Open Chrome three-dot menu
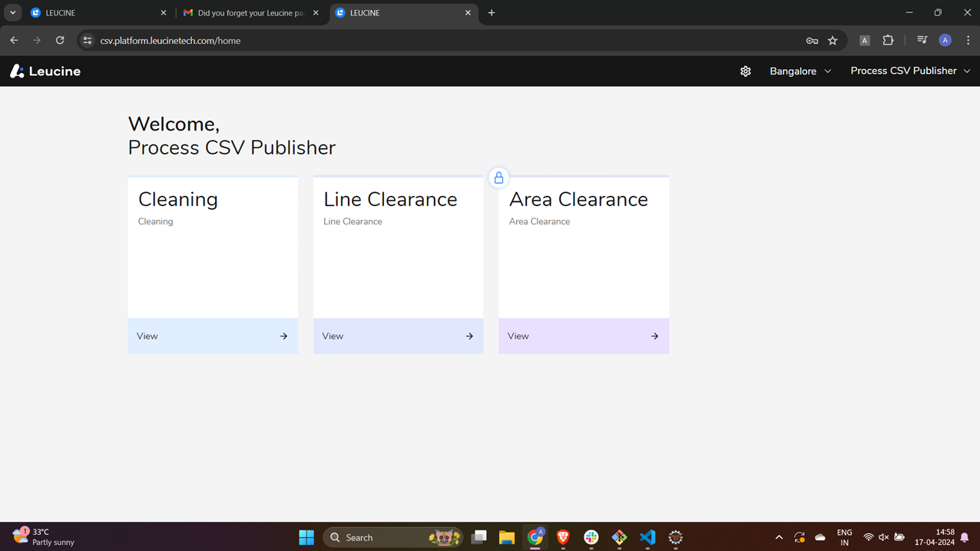The height and width of the screenshot is (551, 980). coord(968,40)
